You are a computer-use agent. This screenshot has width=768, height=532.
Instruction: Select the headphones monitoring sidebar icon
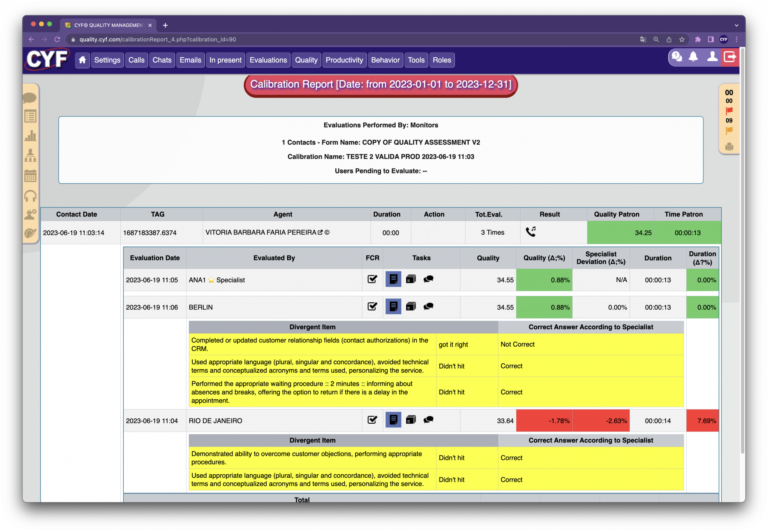[31, 195]
